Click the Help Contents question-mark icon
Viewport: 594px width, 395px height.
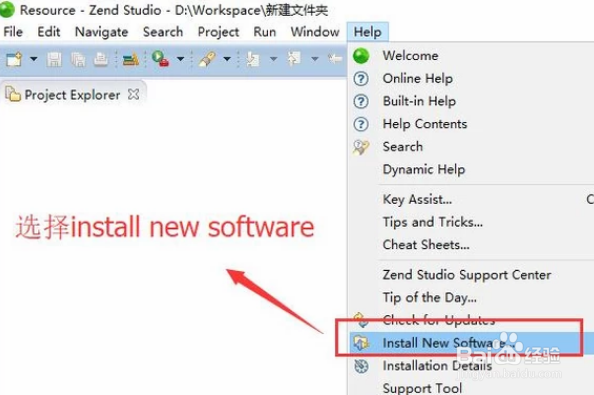[x=361, y=124]
